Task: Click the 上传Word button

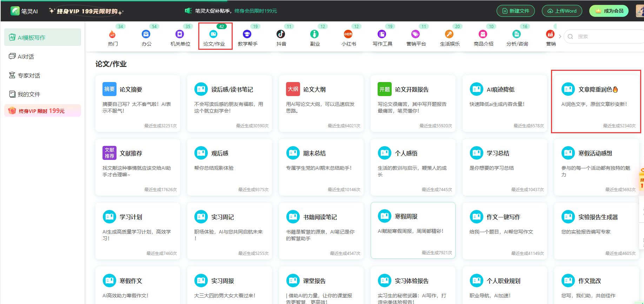Action: pos(562,11)
